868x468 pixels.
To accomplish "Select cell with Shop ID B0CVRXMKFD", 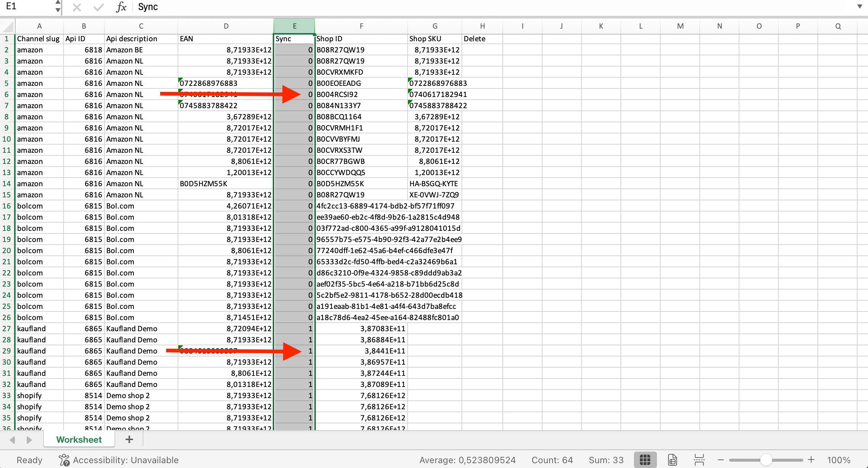I will point(361,72).
